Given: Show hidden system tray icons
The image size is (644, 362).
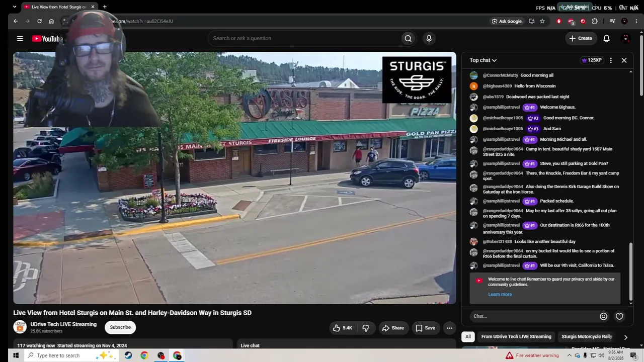Looking at the screenshot, I should [x=570, y=355].
